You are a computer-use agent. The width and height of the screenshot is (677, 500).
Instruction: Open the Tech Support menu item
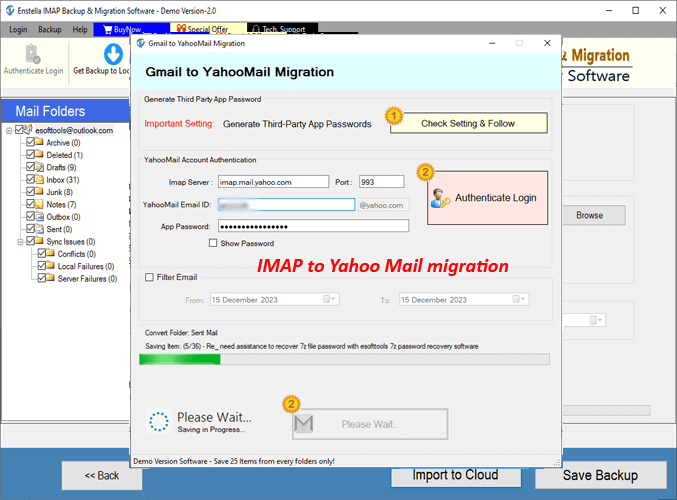pyautogui.click(x=283, y=29)
